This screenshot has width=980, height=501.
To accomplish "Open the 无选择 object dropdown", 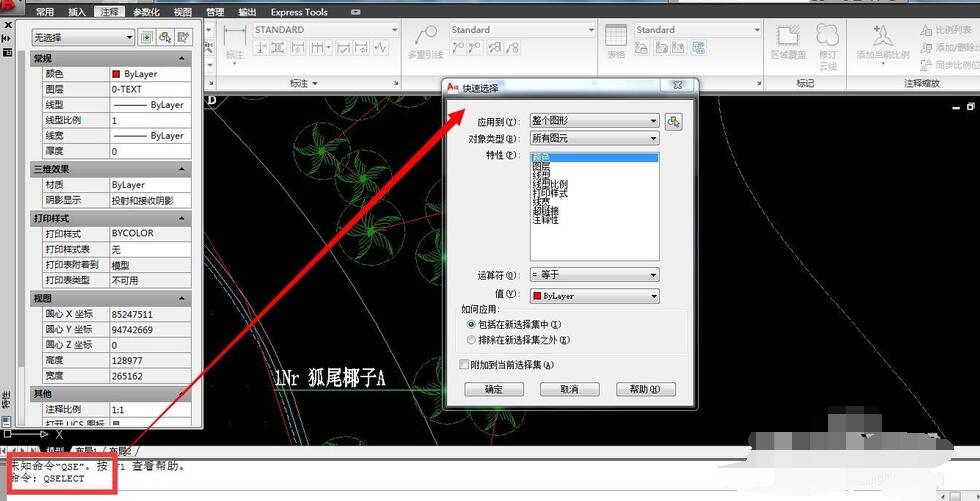I will click(x=83, y=37).
